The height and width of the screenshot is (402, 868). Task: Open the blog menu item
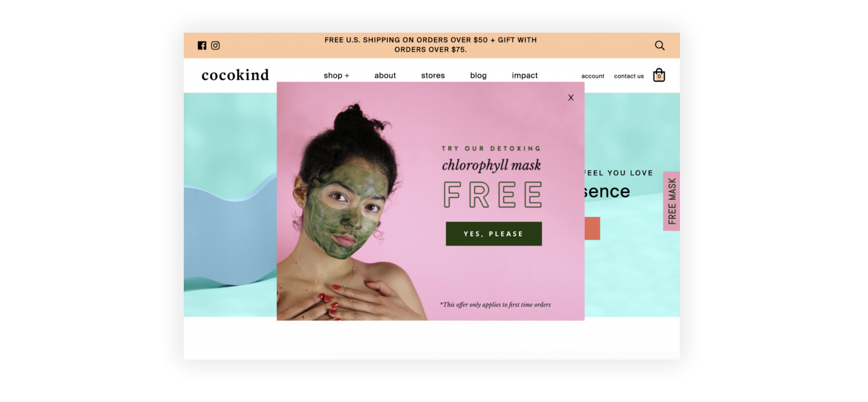pyautogui.click(x=478, y=75)
